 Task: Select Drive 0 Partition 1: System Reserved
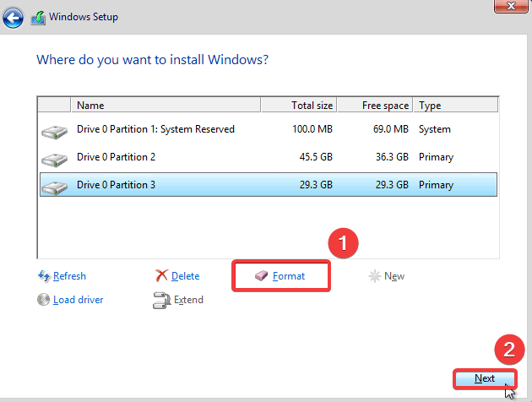155,129
